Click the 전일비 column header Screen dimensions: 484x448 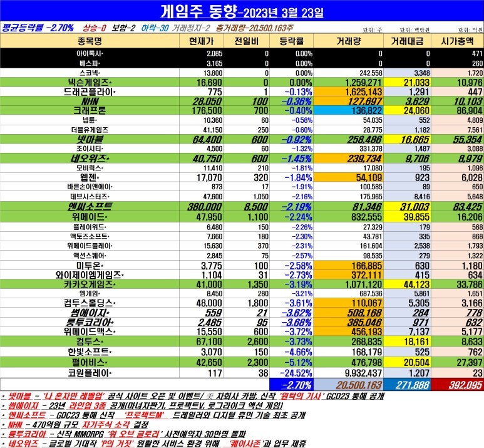click(x=246, y=41)
